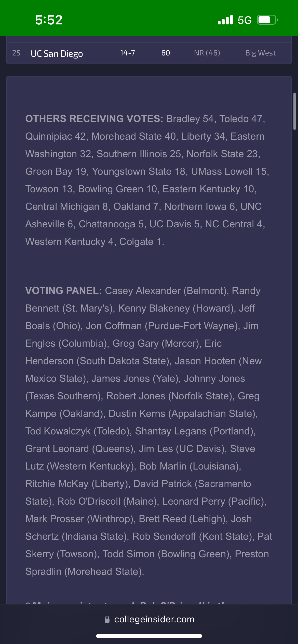The image size is (298, 644).
Task: Tap the page scrollbar thumb
Action: 295,111
